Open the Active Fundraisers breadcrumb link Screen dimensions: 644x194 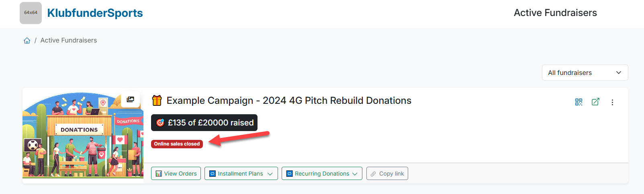[x=69, y=40]
